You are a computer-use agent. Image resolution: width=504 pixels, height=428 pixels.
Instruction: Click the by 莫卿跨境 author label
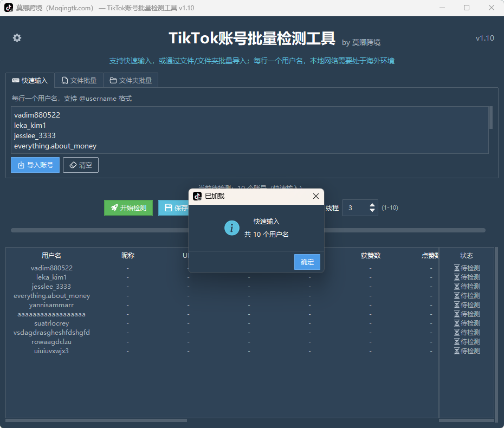pos(361,42)
